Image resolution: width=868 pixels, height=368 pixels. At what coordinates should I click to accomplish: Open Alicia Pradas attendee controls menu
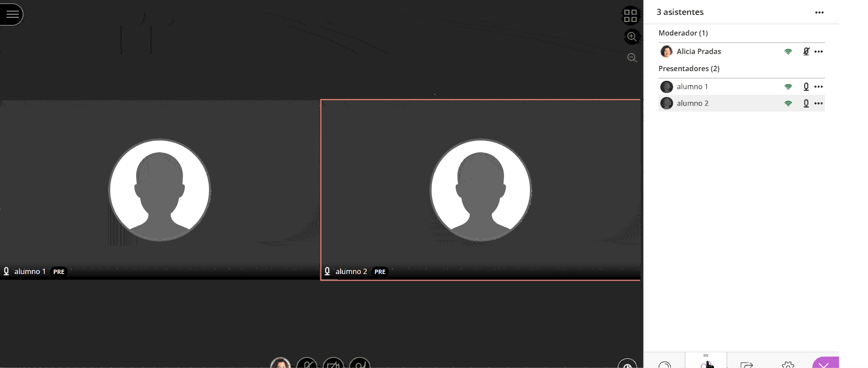(818, 51)
